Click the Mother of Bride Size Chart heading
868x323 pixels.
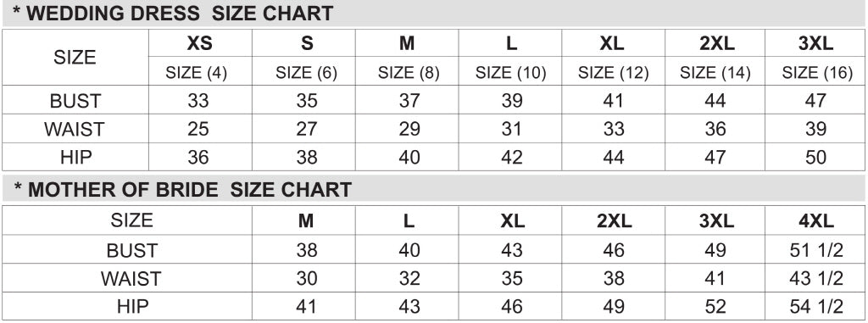pos(183,190)
